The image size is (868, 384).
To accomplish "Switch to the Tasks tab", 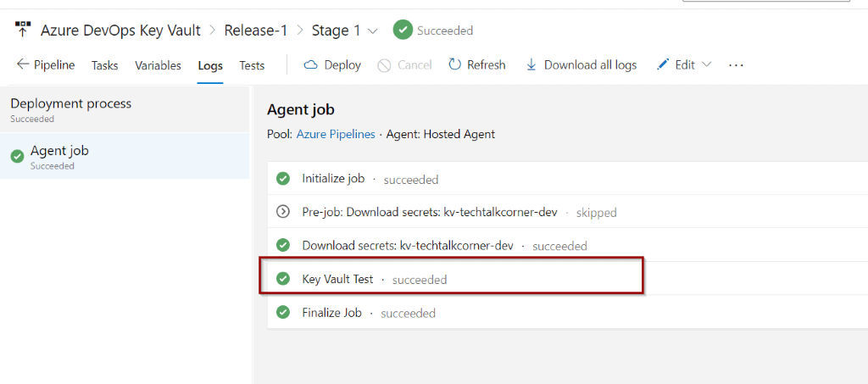I will point(104,65).
